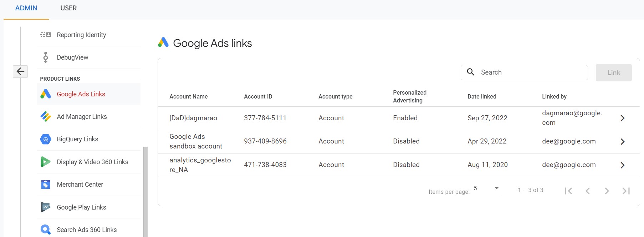Click the Ad Manager Links icon
Viewport: 644px width, 237px height.
coord(45,117)
